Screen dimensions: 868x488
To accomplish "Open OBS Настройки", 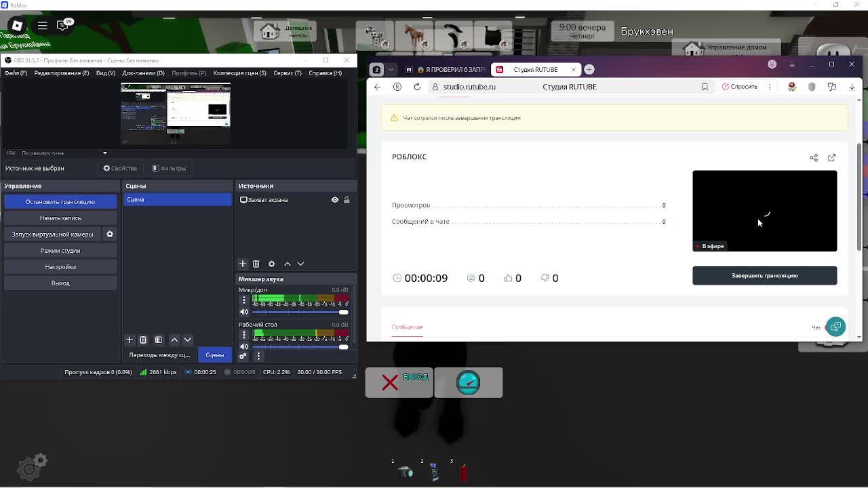I will point(60,267).
